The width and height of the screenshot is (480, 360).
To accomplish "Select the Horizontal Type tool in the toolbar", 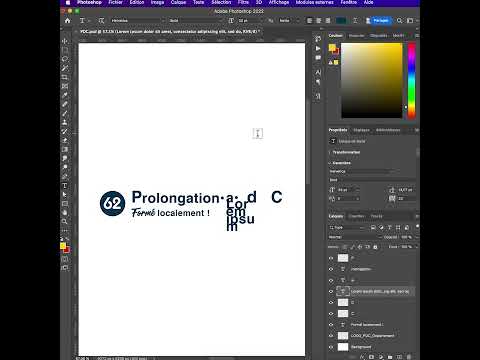I will (x=65, y=186).
